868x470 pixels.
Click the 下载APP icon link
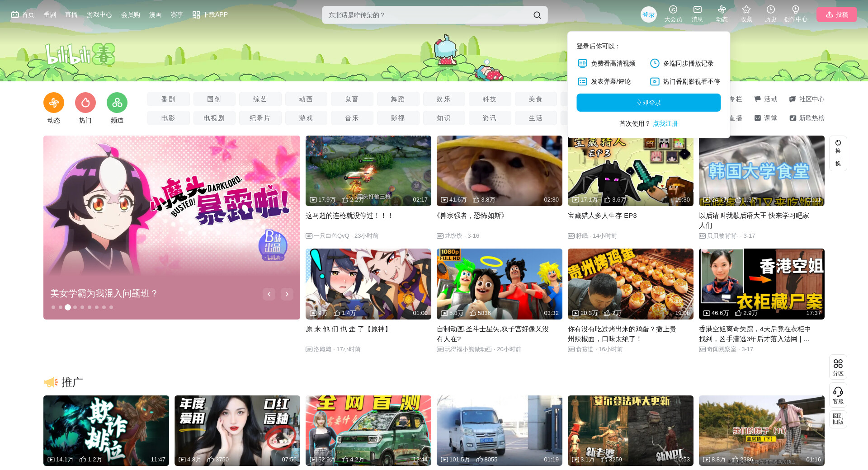210,14
